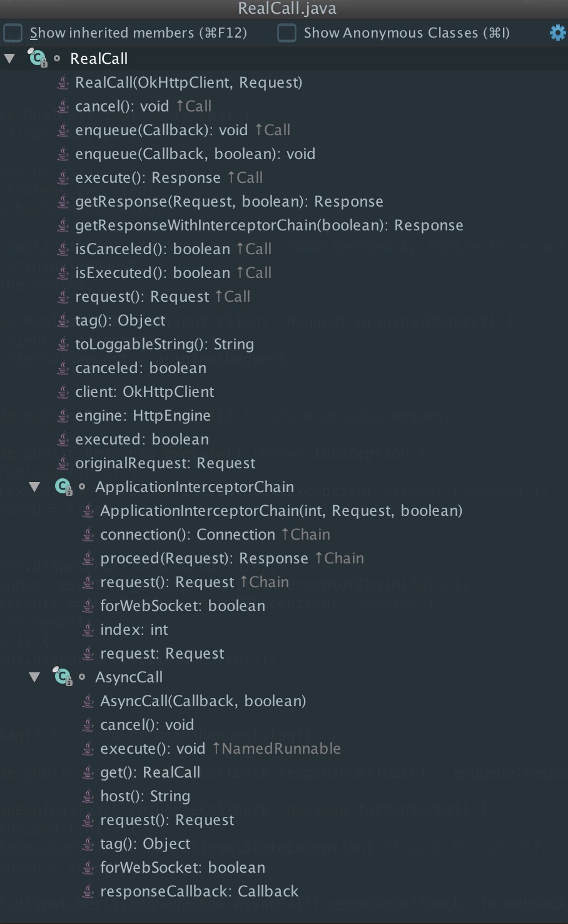This screenshot has height=924, width=568.
Task: Collapse the ApplicationInterceptorChain node
Action: 35,486
